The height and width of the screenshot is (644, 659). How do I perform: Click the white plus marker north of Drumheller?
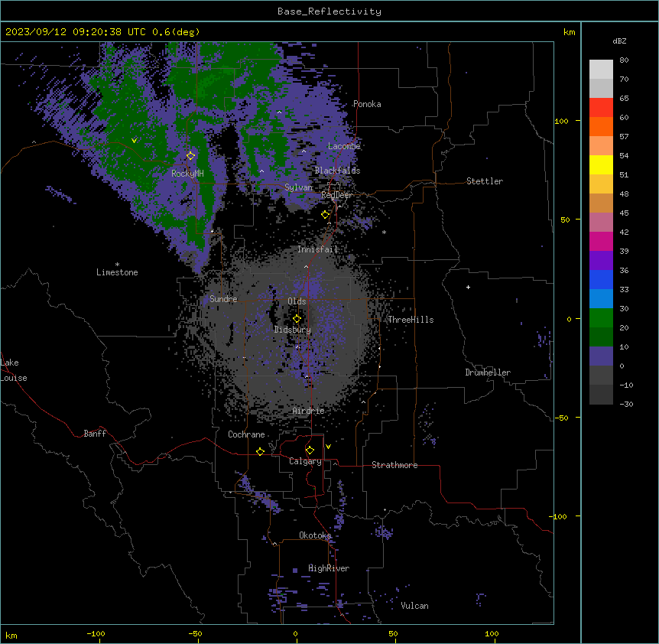468,287
